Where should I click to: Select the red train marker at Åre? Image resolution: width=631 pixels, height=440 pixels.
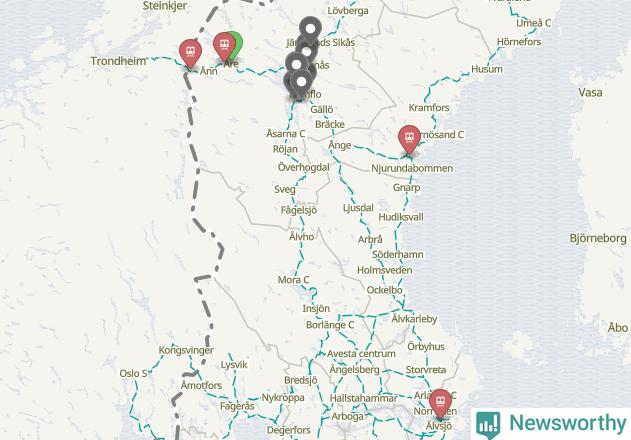coord(224,46)
